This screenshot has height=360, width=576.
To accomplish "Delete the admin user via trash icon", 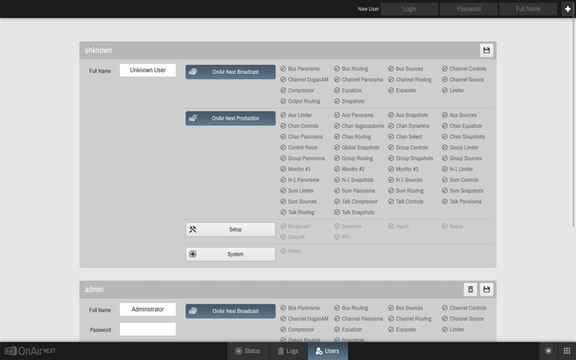I will pyautogui.click(x=470, y=289).
